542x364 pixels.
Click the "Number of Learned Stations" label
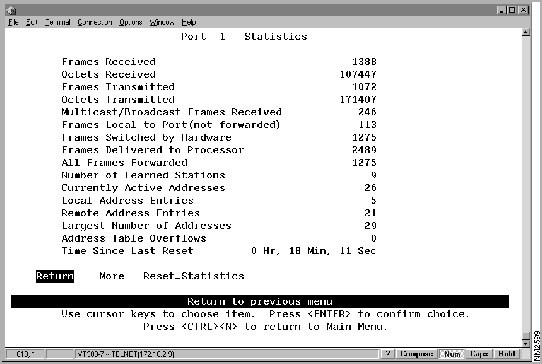pyautogui.click(x=143, y=175)
